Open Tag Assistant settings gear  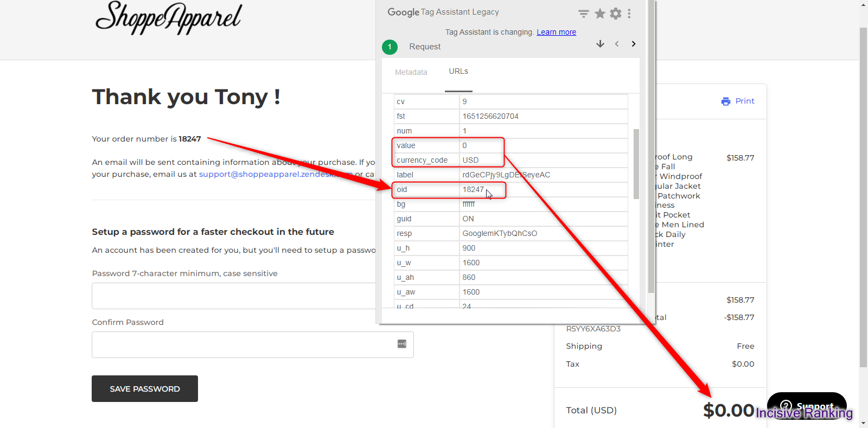pyautogui.click(x=615, y=14)
